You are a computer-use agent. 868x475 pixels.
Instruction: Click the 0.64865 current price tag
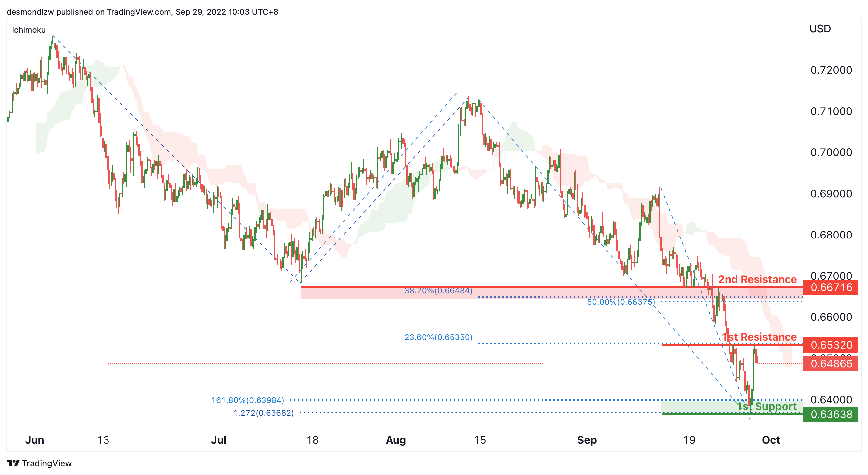point(831,364)
